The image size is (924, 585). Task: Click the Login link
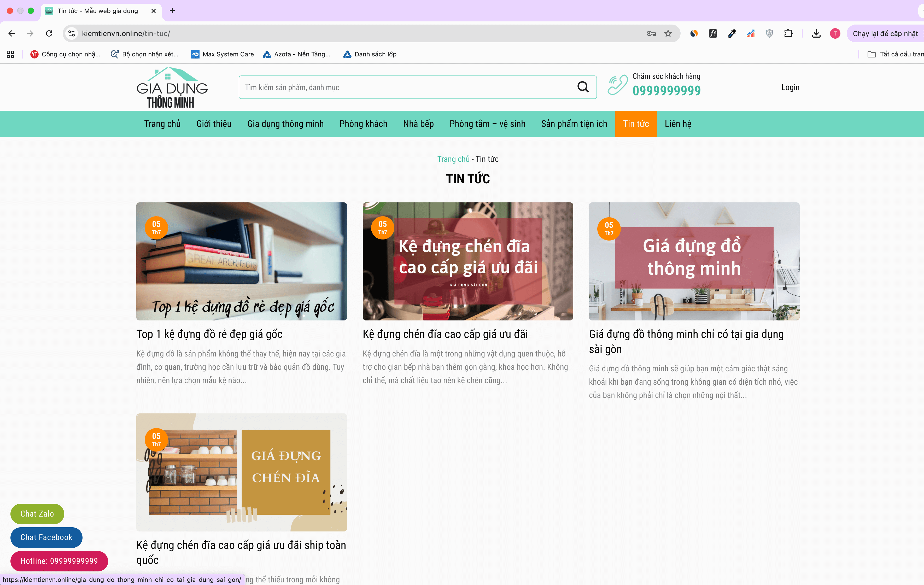point(790,87)
